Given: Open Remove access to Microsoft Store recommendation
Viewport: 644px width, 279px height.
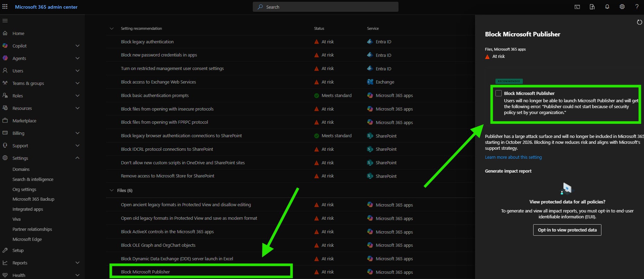Looking at the screenshot, I should coord(168,176).
